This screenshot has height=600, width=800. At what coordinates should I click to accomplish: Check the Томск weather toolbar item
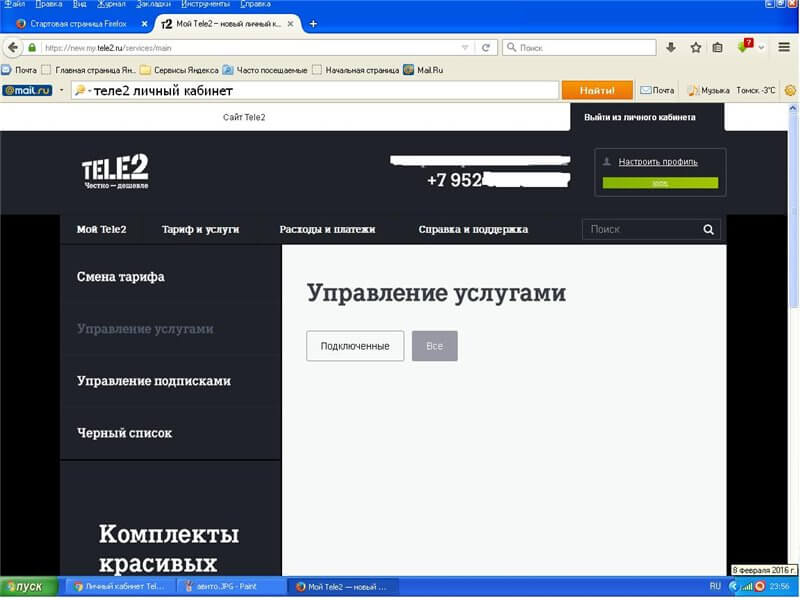[756, 90]
